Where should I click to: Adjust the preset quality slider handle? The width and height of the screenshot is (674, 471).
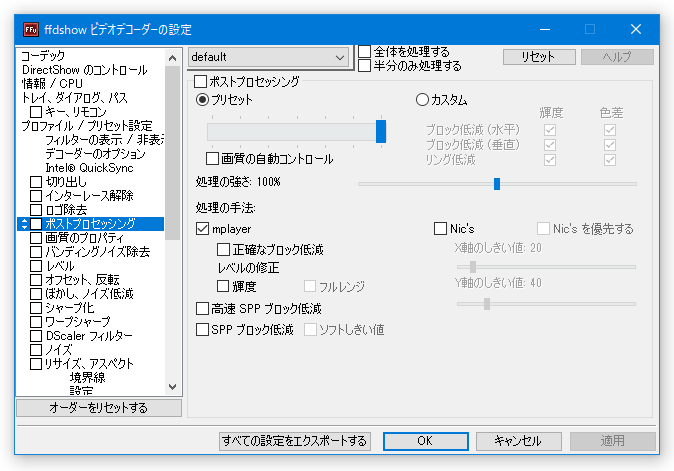(x=381, y=131)
